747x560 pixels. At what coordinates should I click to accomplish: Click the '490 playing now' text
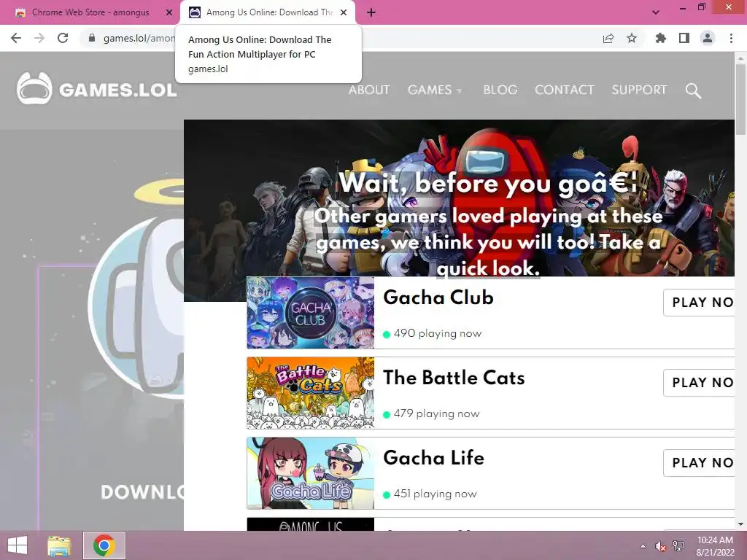[x=438, y=333]
